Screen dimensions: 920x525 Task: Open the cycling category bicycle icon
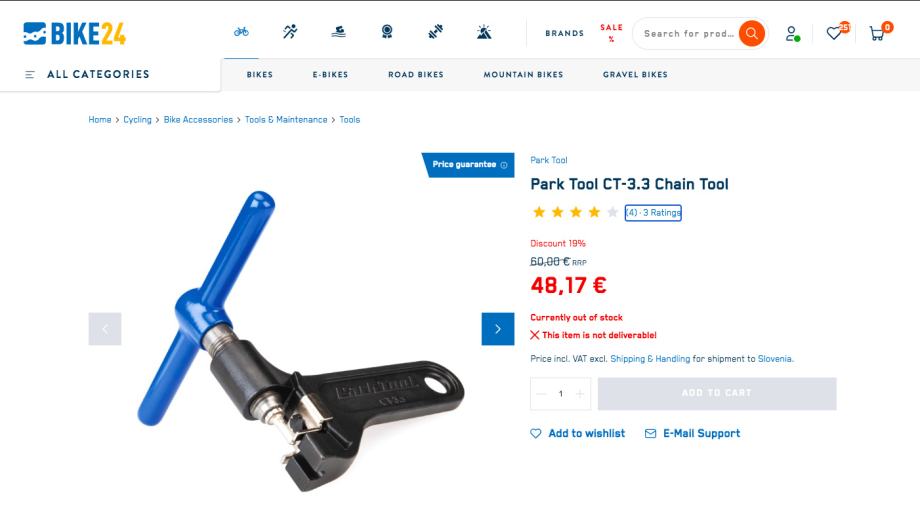(241, 32)
